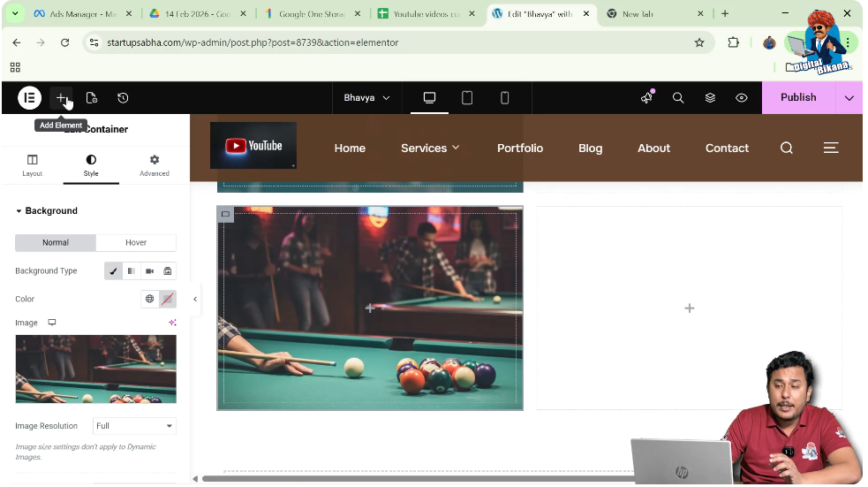Switch to the Google One Storage tab
This screenshot has height=487, width=868.
(x=312, y=14)
